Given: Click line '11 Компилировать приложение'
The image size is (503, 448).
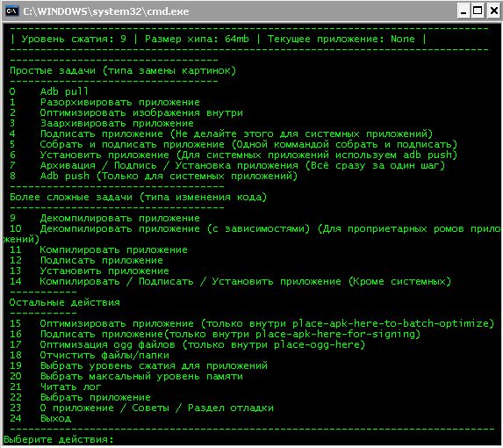Looking at the screenshot, I should click(98, 249).
